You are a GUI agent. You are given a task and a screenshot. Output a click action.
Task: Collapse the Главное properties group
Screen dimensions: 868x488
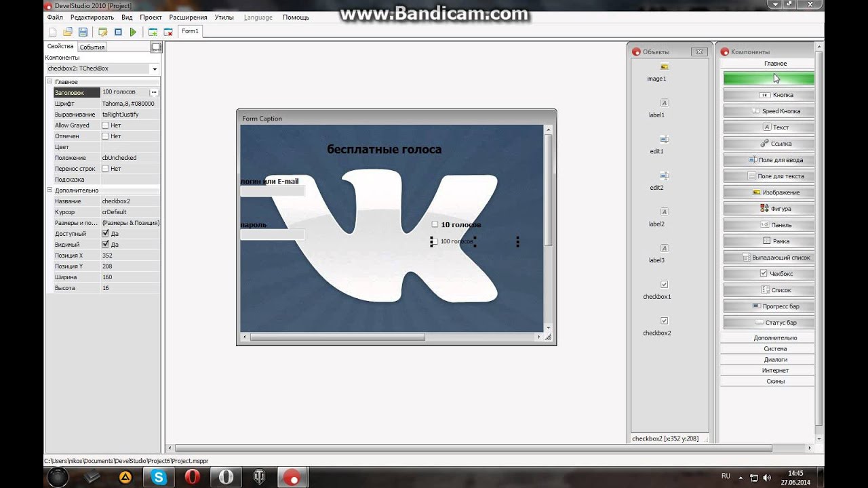50,82
